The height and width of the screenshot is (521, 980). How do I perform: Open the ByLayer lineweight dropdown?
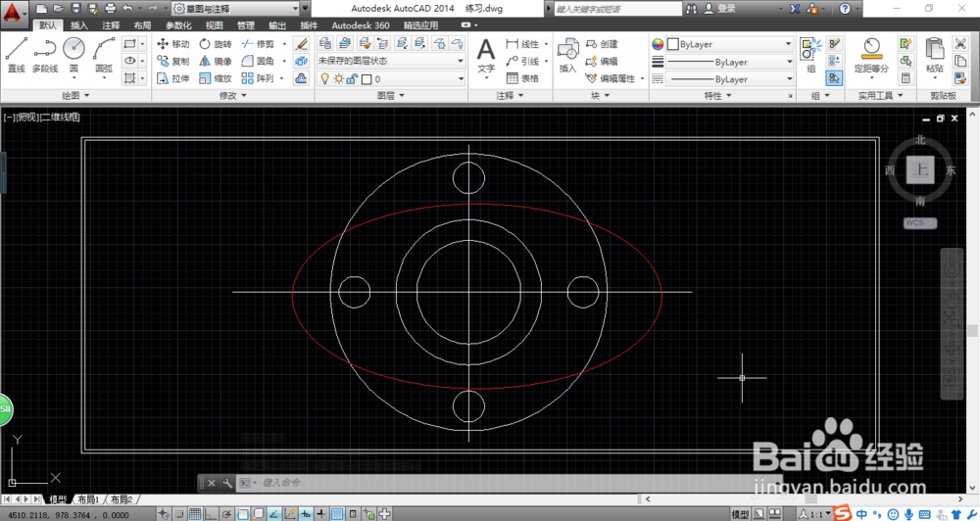(729, 62)
